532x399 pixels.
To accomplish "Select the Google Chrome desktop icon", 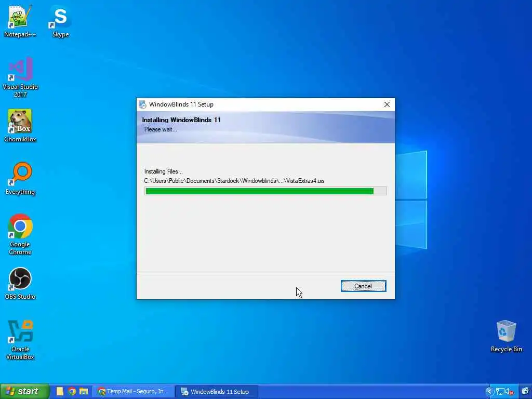I will (20, 234).
